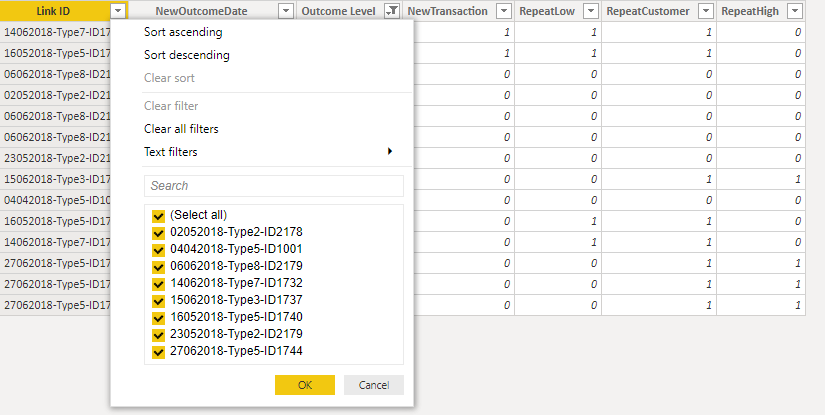Select the RepeatLow column header

(x=547, y=11)
